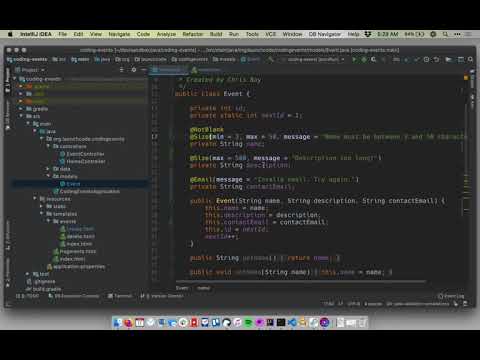
Task: Toggle the TODO tool window button
Action: [x=28, y=296]
